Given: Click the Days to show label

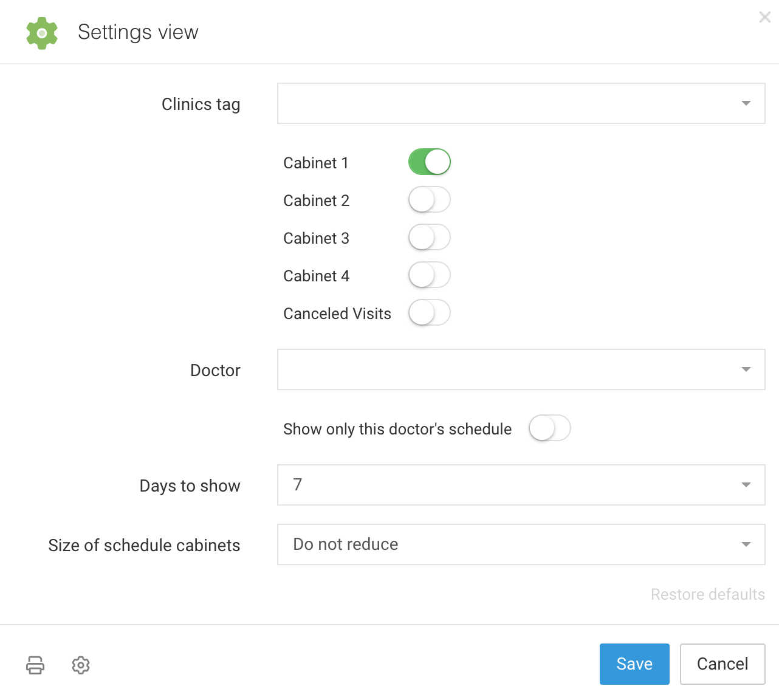Looking at the screenshot, I should [x=190, y=486].
